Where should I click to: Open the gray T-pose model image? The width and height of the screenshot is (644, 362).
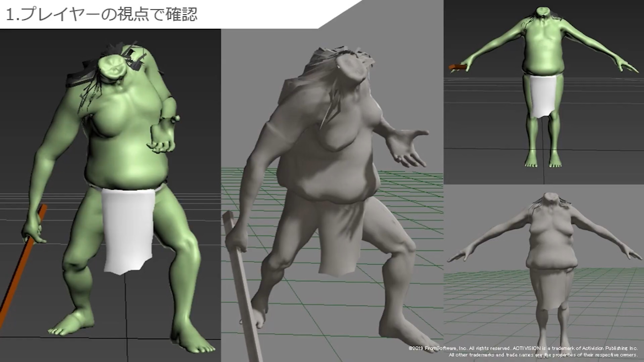544,273
